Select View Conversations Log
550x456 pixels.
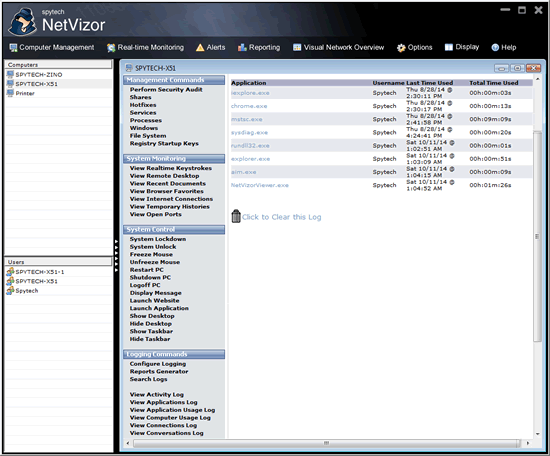pyautogui.click(x=167, y=433)
